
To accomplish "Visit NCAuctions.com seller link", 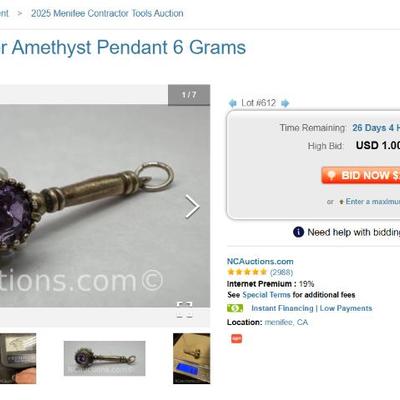I will (260, 261).
